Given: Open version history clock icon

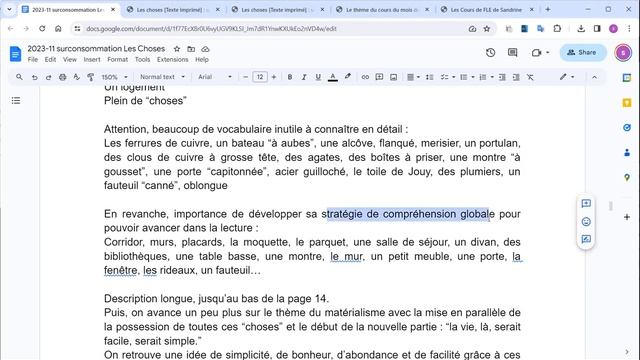Looking at the screenshot, I should click(x=491, y=52).
